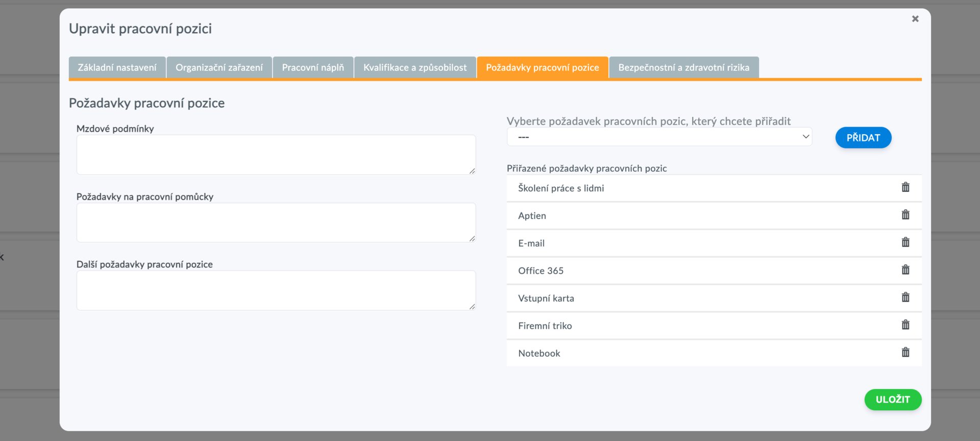Focus the Další požadavky pracovní pozice field
Image resolution: width=980 pixels, height=441 pixels.
[276, 290]
